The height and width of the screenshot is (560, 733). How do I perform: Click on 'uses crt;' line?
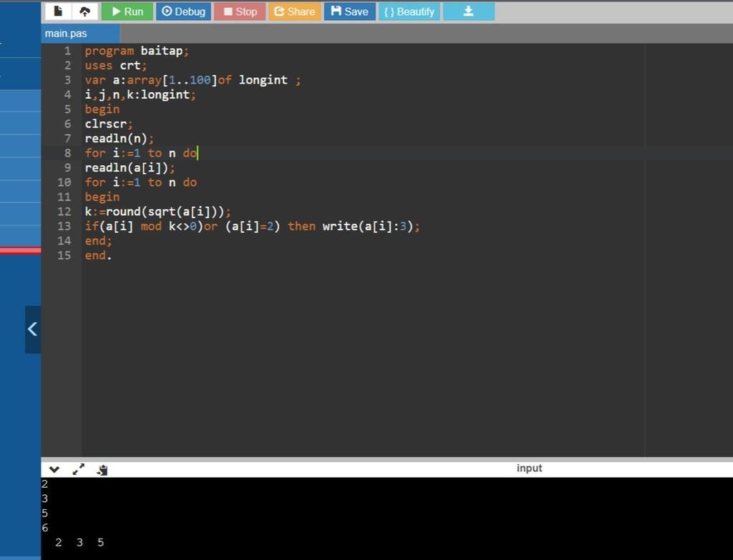(115, 65)
